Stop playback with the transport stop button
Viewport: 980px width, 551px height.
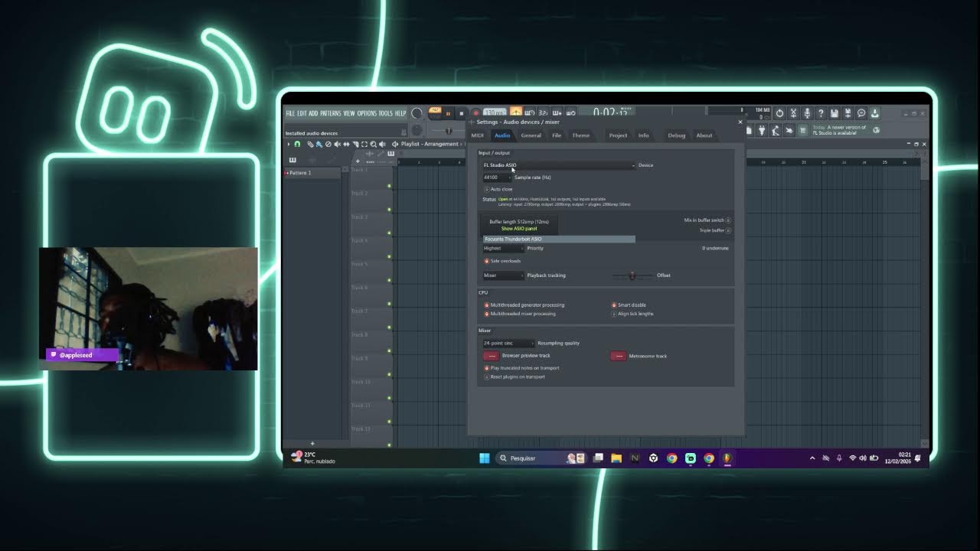(x=461, y=113)
